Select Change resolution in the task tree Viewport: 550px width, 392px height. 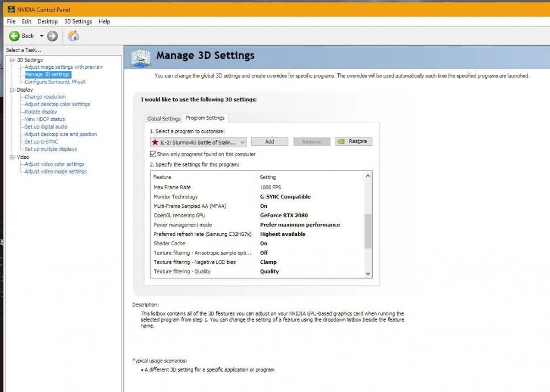[45, 97]
